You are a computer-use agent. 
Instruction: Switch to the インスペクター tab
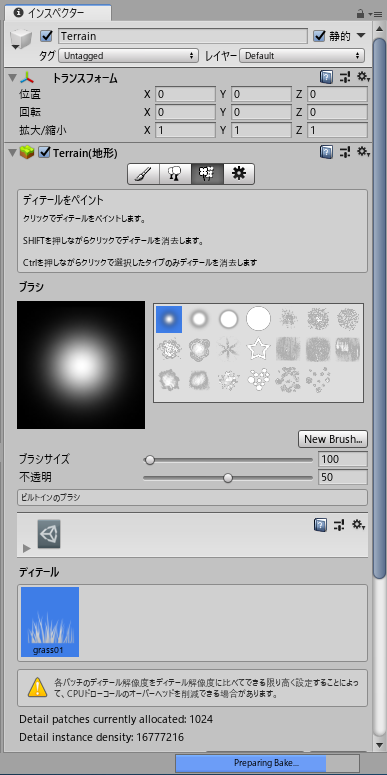(57, 13)
